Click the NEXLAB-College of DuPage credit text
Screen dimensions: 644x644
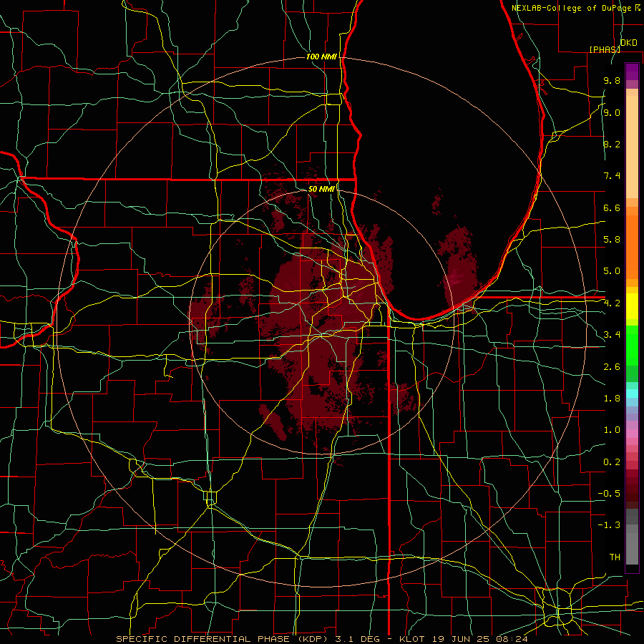576,8
